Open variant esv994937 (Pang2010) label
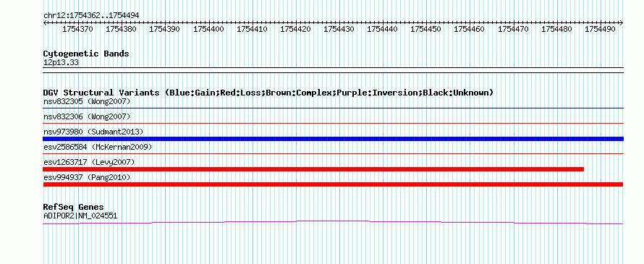Viewport: 644px width, 264px height. 87,177
